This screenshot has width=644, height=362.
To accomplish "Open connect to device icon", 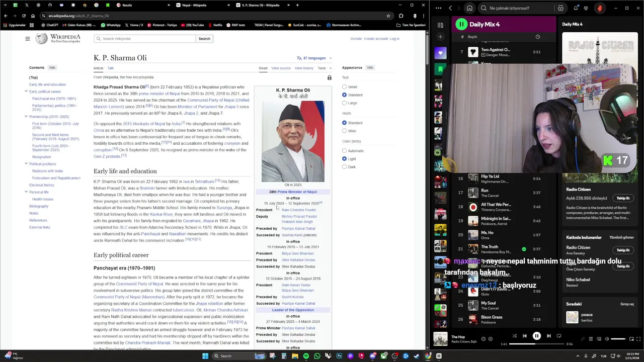I will click(x=598, y=339).
